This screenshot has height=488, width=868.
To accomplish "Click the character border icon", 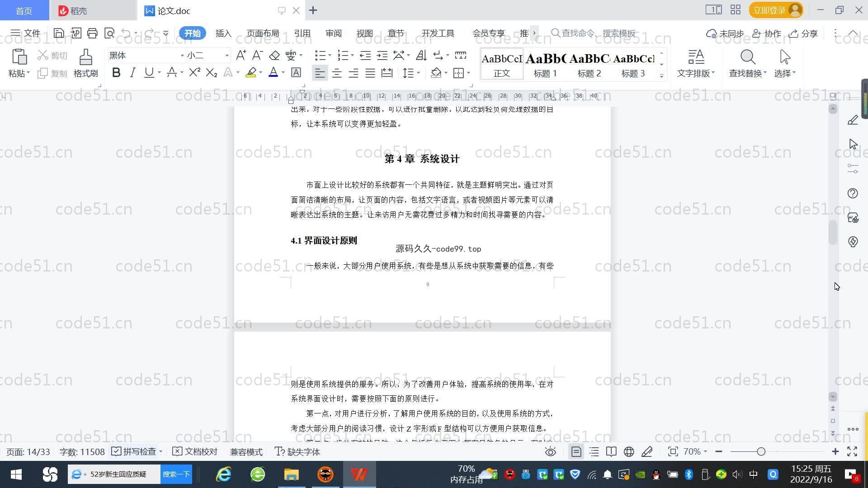I will [x=296, y=73].
